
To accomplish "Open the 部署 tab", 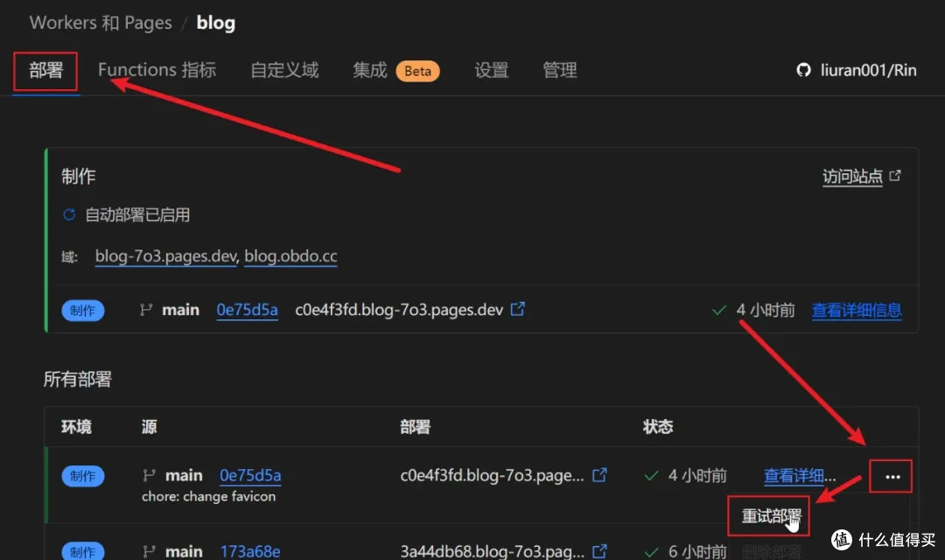I will (45, 71).
